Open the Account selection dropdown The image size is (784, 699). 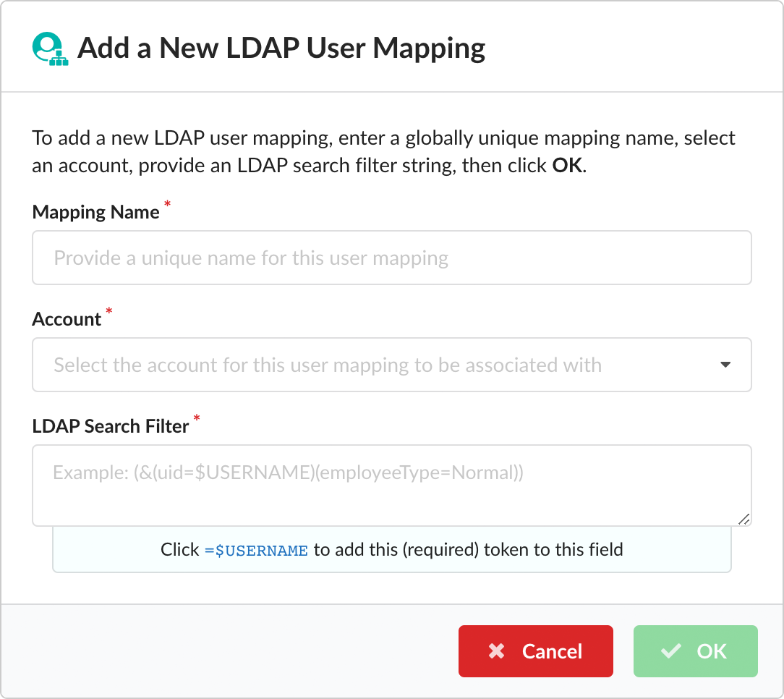(391, 365)
